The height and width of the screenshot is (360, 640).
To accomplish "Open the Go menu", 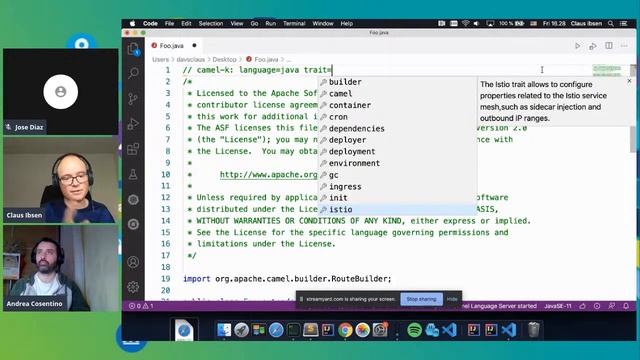I will pyautogui.click(x=254, y=24).
